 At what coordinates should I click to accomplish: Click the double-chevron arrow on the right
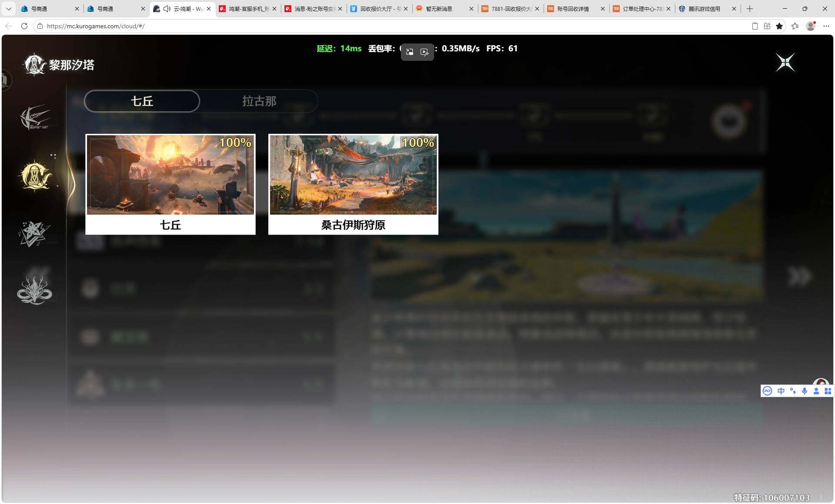pyautogui.click(x=799, y=276)
